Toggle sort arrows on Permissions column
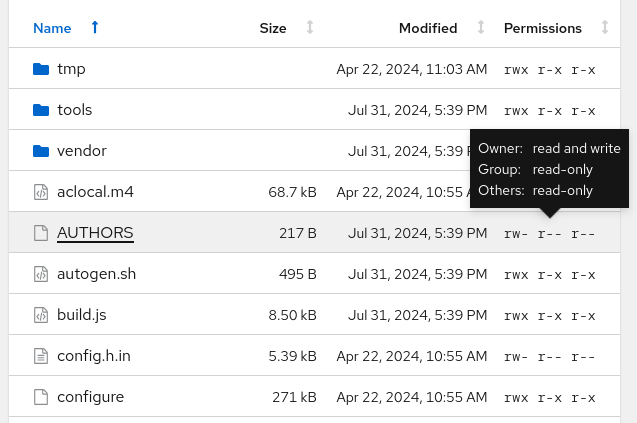 (x=605, y=28)
